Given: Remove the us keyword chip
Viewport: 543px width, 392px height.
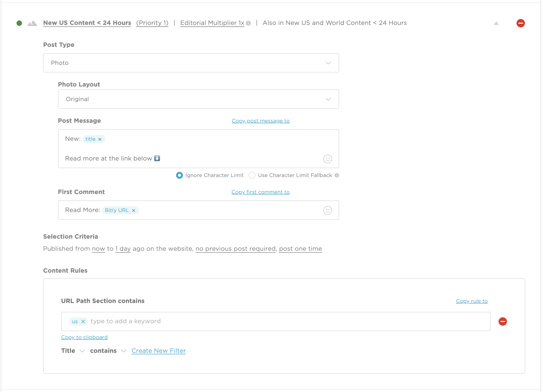Looking at the screenshot, I should tap(83, 321).
